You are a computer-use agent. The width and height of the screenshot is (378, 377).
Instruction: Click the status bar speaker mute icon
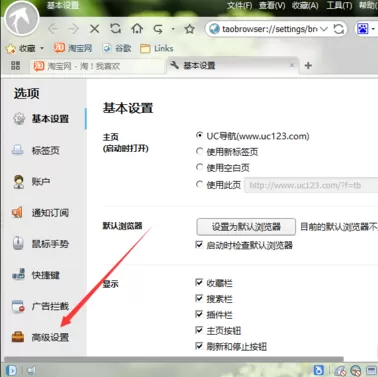click(x=31, y=370)
